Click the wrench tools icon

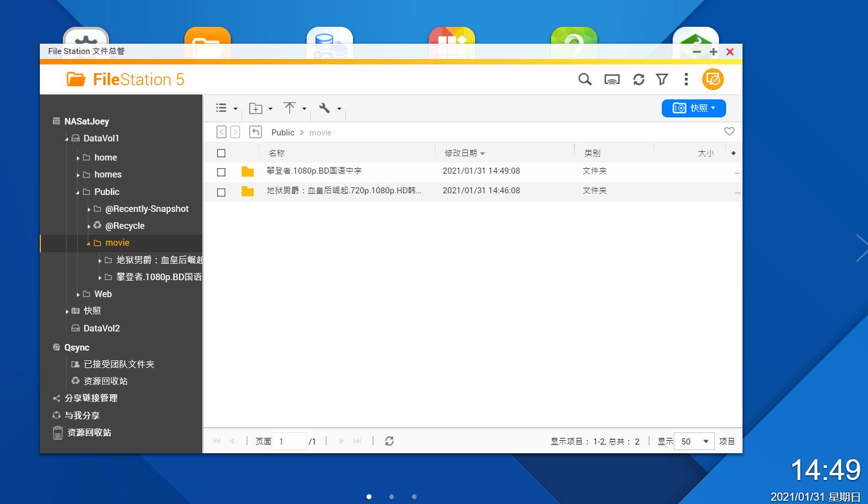325,108
